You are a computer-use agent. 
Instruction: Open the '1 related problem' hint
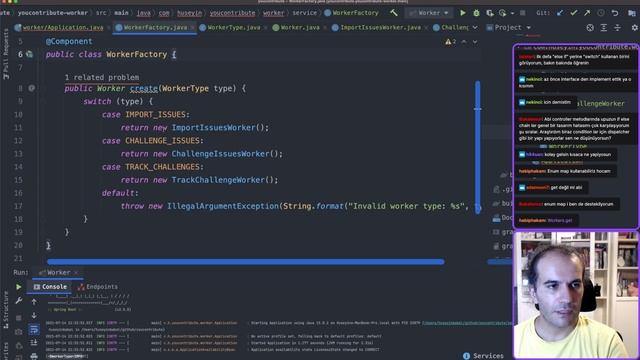pos(102,77)
